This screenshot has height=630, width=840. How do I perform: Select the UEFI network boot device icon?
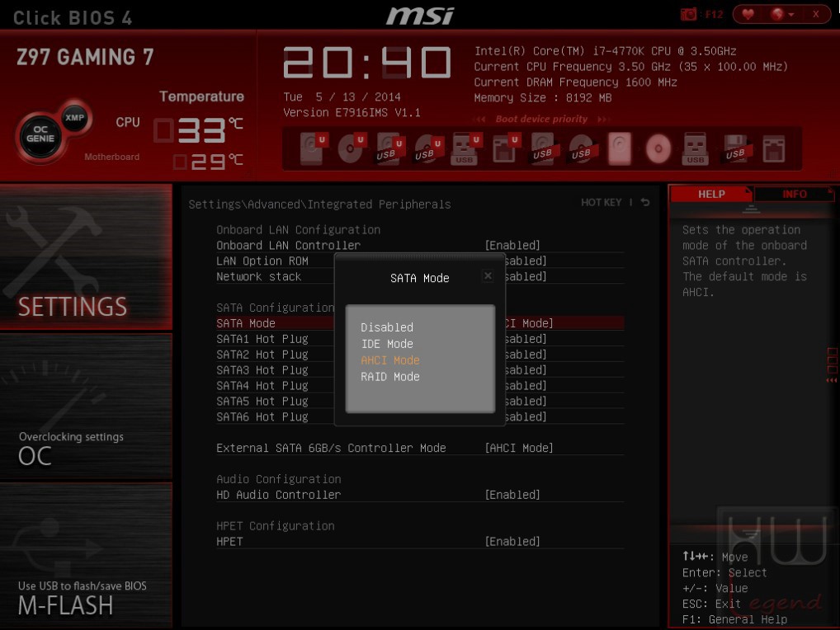coord(505,148)
